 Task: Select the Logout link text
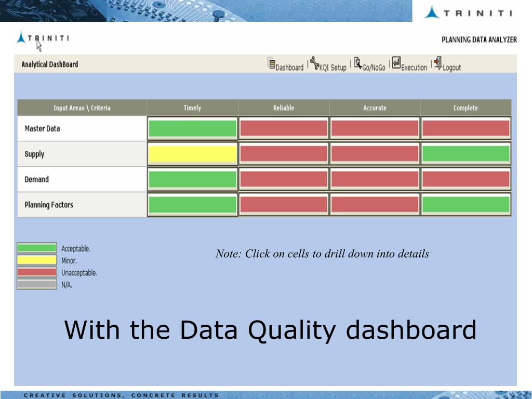(x=451, y=68)
